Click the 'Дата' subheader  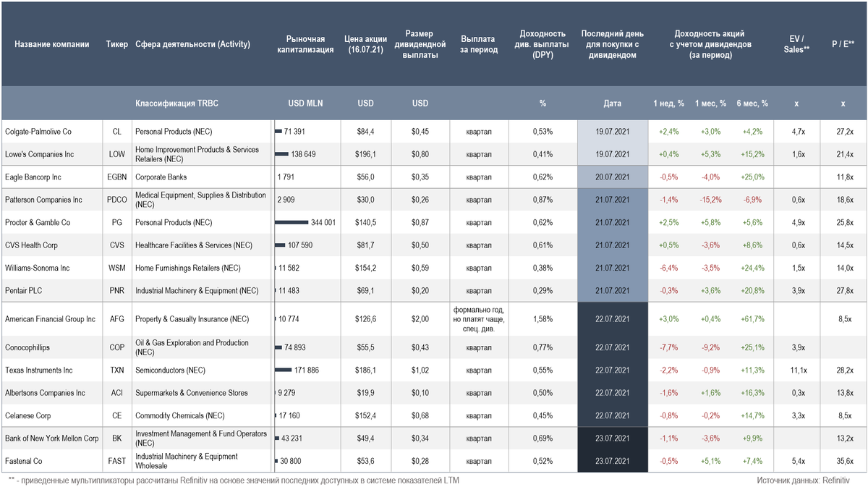point(612,103)
